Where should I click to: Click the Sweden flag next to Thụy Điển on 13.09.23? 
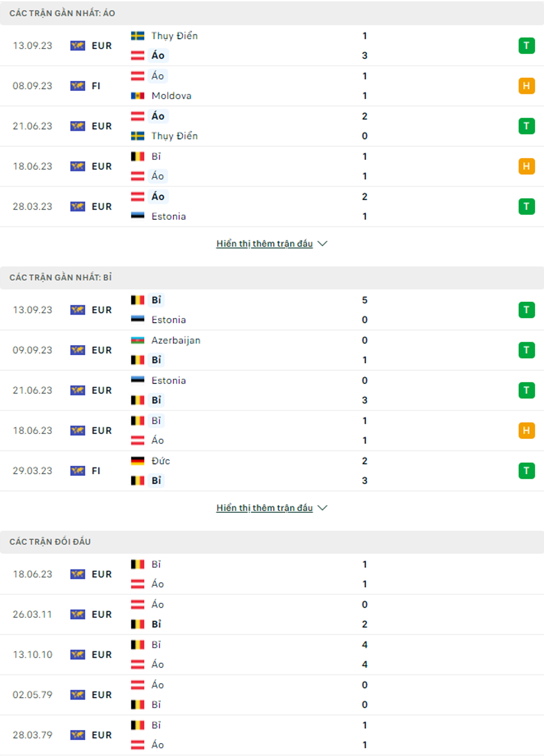pos(138,36)
